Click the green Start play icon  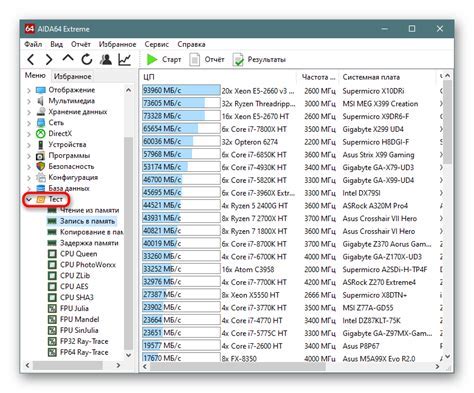click(152, 60)
